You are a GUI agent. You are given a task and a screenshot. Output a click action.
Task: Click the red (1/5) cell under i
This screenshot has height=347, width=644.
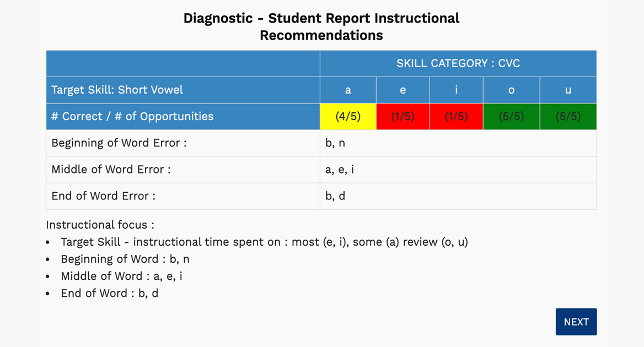(456, 116)
